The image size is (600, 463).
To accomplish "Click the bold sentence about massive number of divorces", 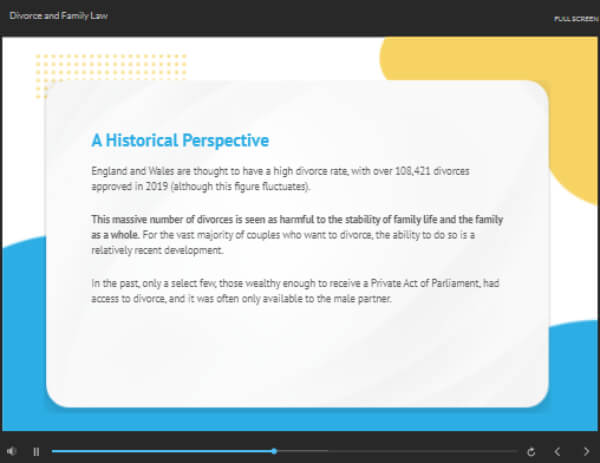I will point(290,218).
